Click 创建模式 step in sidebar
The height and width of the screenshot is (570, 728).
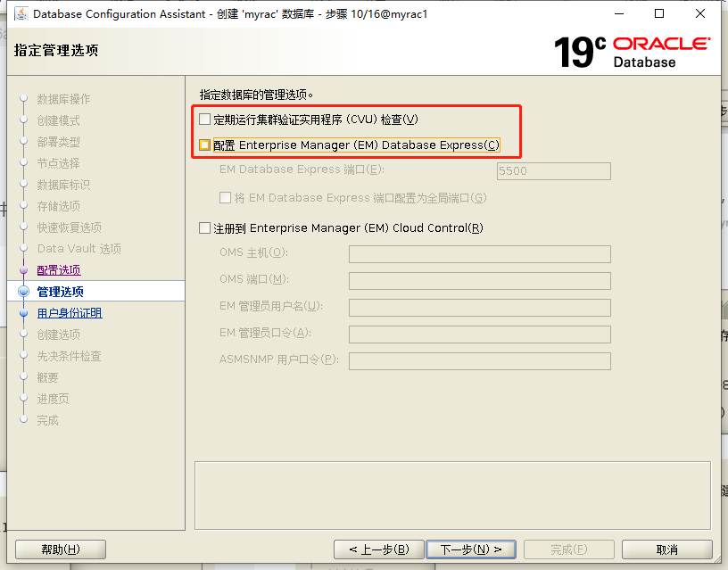[x=59, y=120]
